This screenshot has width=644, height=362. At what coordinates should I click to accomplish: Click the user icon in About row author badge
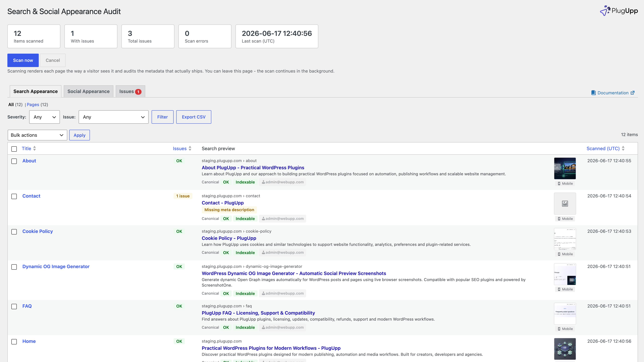point(263,182)
